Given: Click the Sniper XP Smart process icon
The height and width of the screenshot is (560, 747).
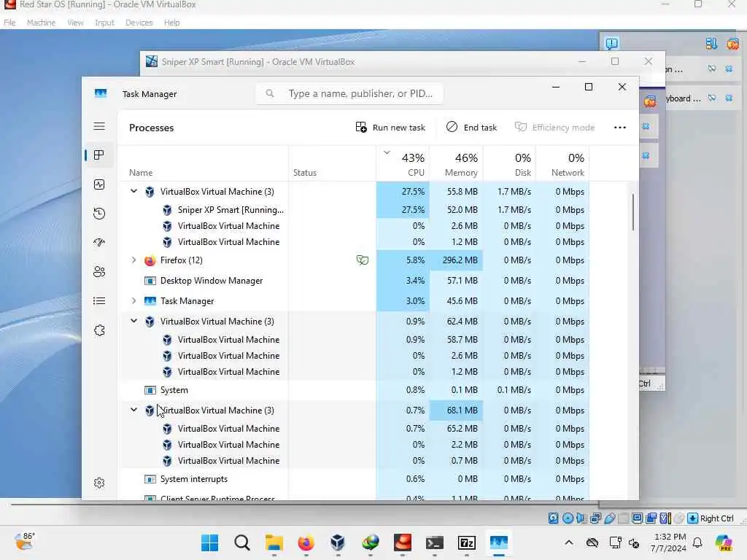Looking at the screenshot, I should [x=167, y=210].
